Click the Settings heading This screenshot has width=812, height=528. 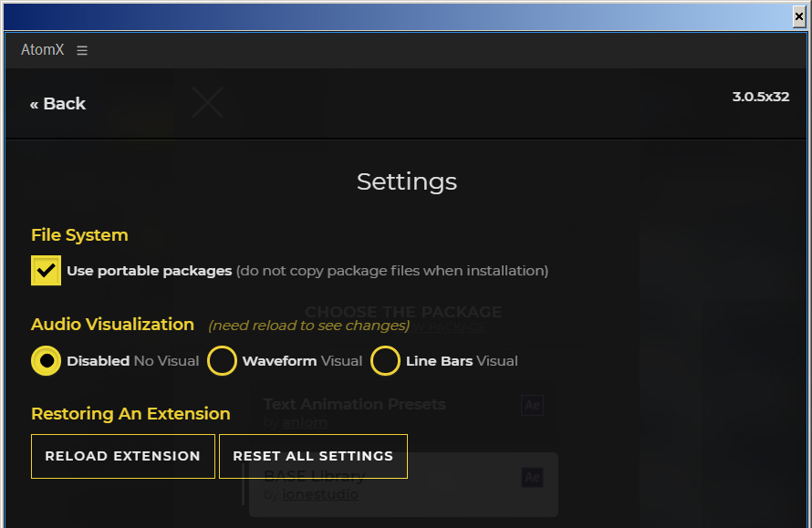click(407, 181)
